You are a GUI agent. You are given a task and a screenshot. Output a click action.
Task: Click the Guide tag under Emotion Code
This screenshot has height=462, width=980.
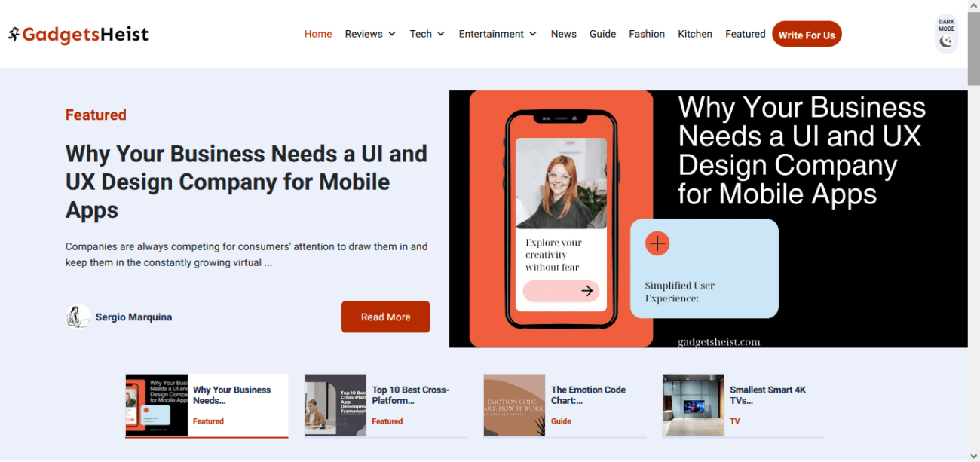[x=561, y=421]
